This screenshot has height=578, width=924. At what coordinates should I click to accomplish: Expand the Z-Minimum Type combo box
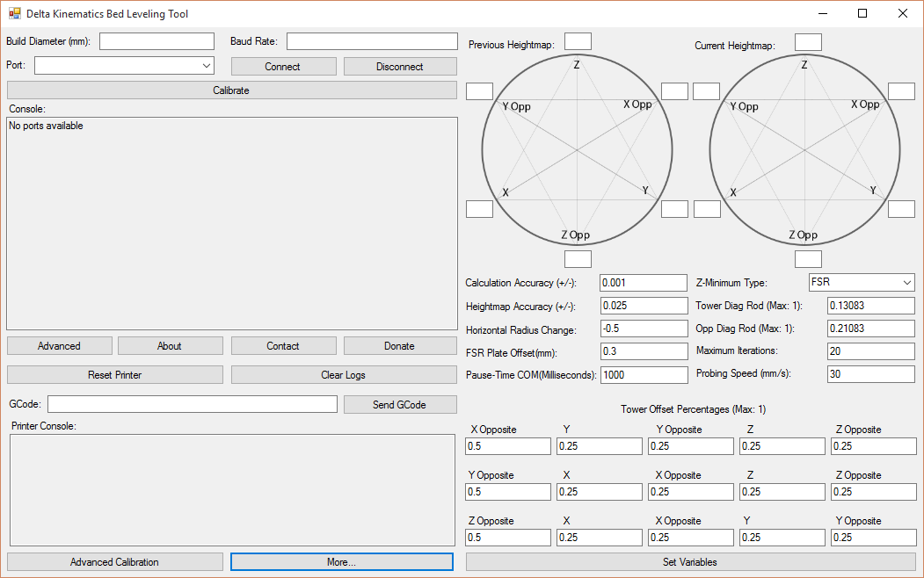pos(906,283)
